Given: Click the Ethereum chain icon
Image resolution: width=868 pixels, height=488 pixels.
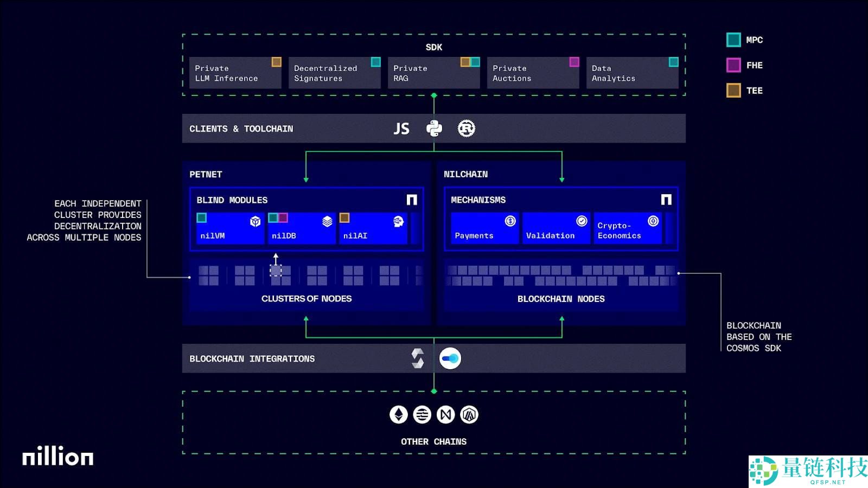Looking at the screenshot, I should (x=399, y=415).
